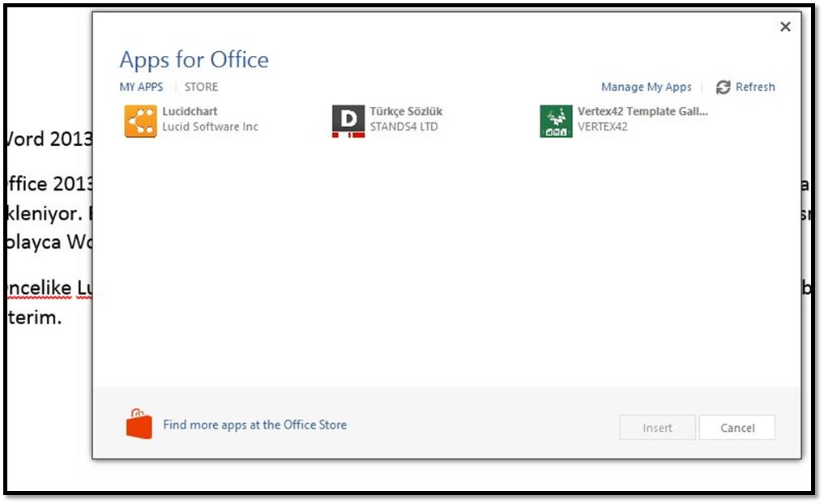
Task: Select the Vertex42 Template Gallery icon
Action: tap(556, 121)
